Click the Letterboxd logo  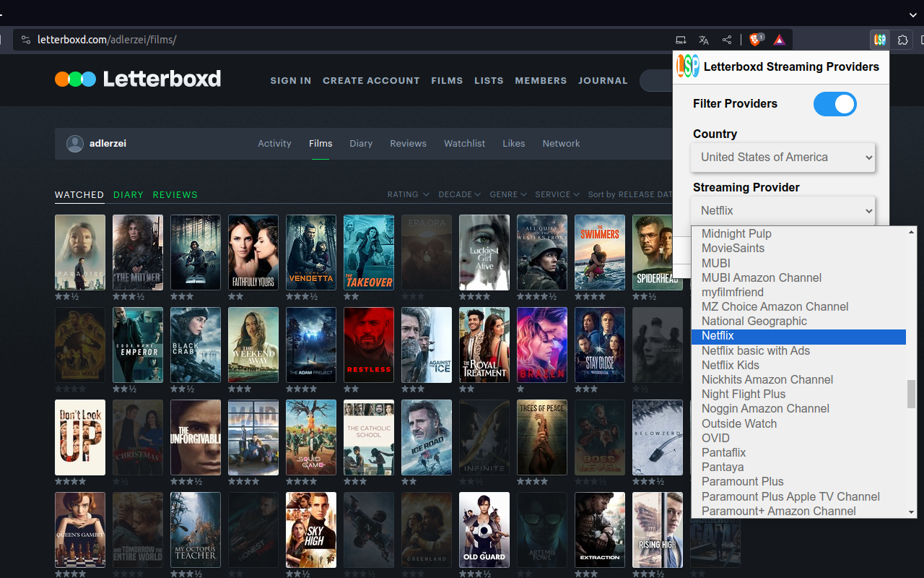click(137, 79)
